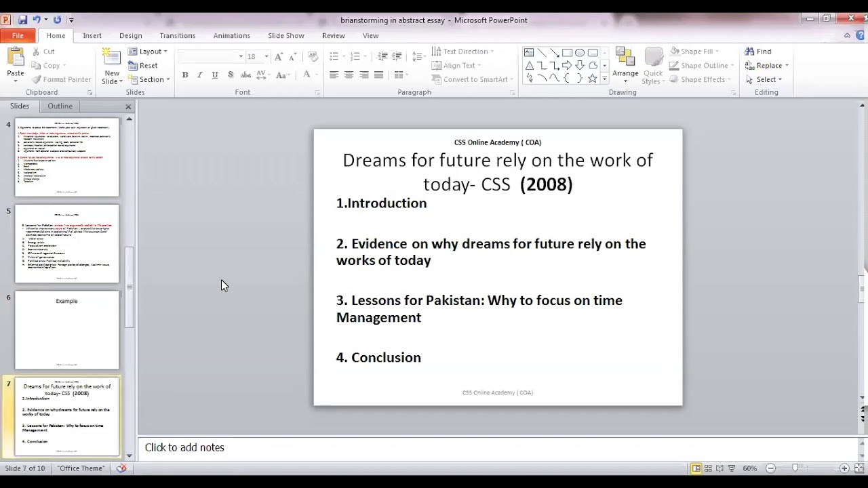Close the Slides/Outline pane

(128, 106)
